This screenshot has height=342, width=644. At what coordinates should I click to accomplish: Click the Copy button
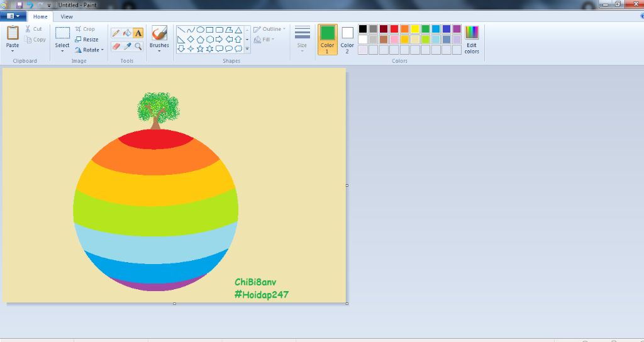point(35,40)
